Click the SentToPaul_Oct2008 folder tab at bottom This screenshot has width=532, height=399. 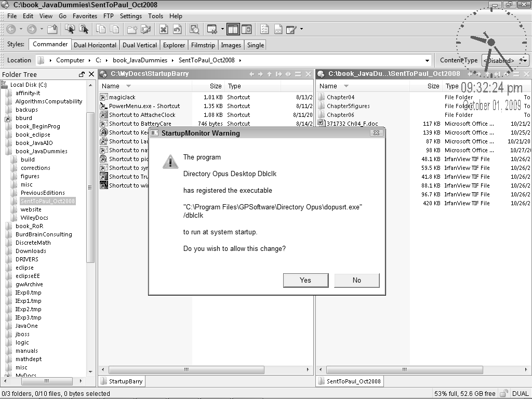point(350,381)
